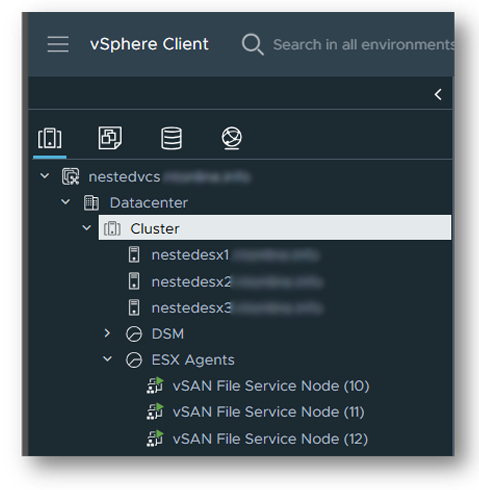This screenshot has height=490, width=479.
Task: Click the Cluster icon in tree
Action: [112, 229]
